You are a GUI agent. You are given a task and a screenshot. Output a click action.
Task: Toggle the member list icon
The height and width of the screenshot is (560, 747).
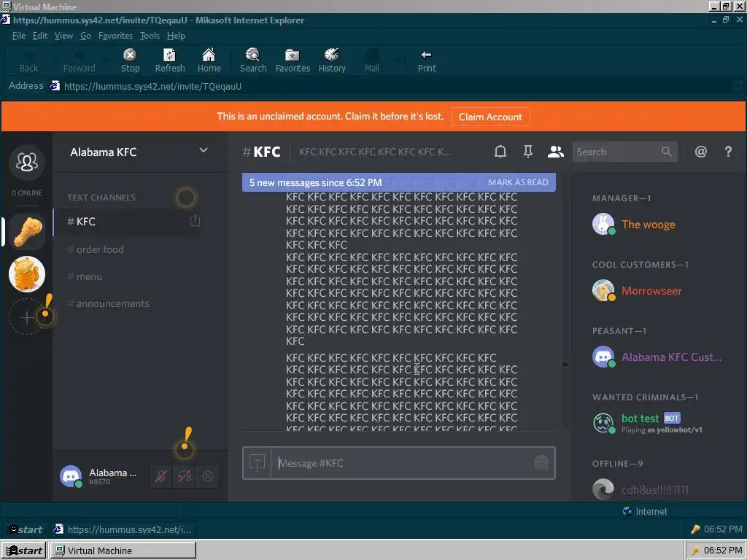555,152
